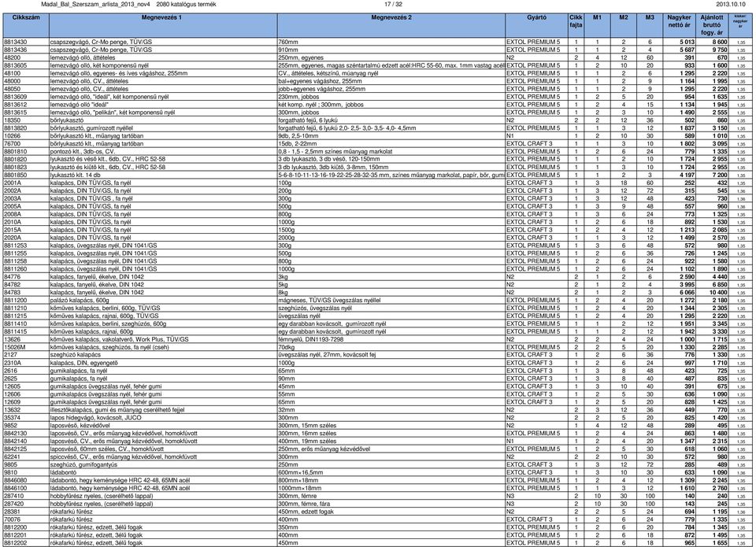756x547 pixels.
Task: Click the cell 1000mm×18mm
Action: click(x=300, y=488)
